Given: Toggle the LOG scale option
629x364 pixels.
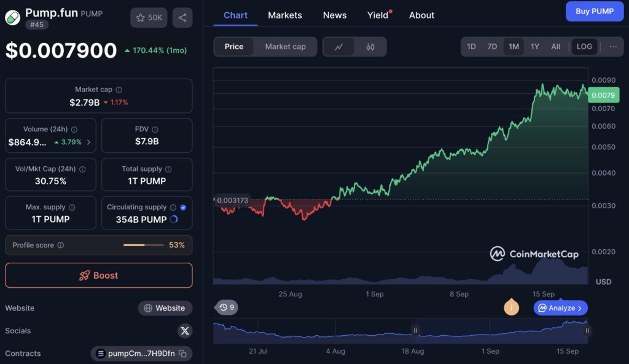Looking at the screenshot, I should coord(584,47).
